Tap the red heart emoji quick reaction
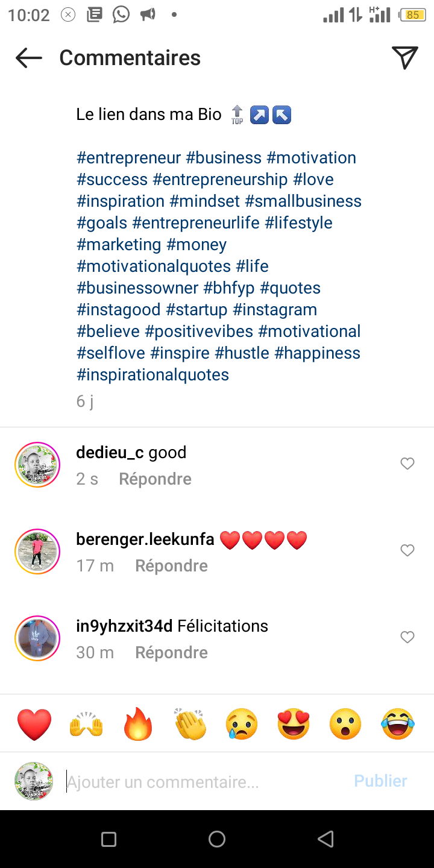The image size is (434, 868). coord(34,724)
